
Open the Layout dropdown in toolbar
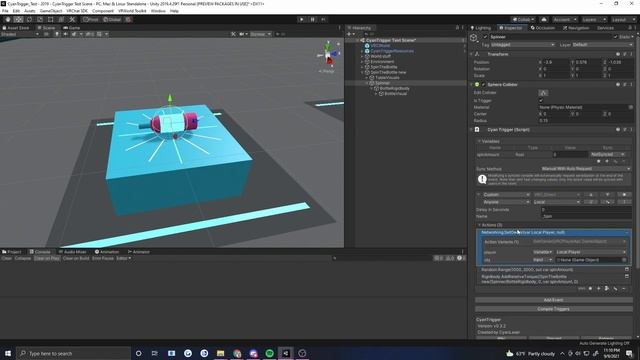[x=623, y=19]
